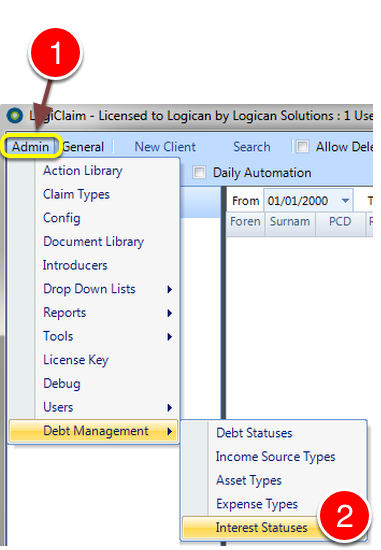Open the Admin menu
Viewport: 381px width, 550px height.
(x=31, y=146)
